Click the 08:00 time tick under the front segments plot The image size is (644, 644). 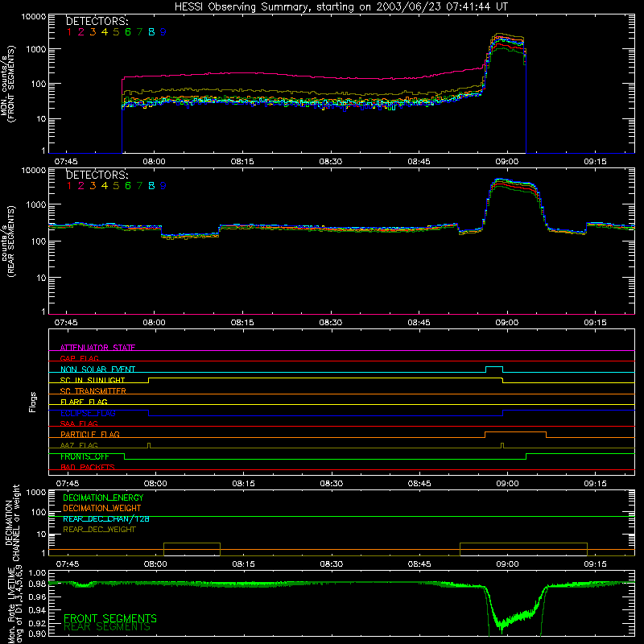[x=154, y=162]
